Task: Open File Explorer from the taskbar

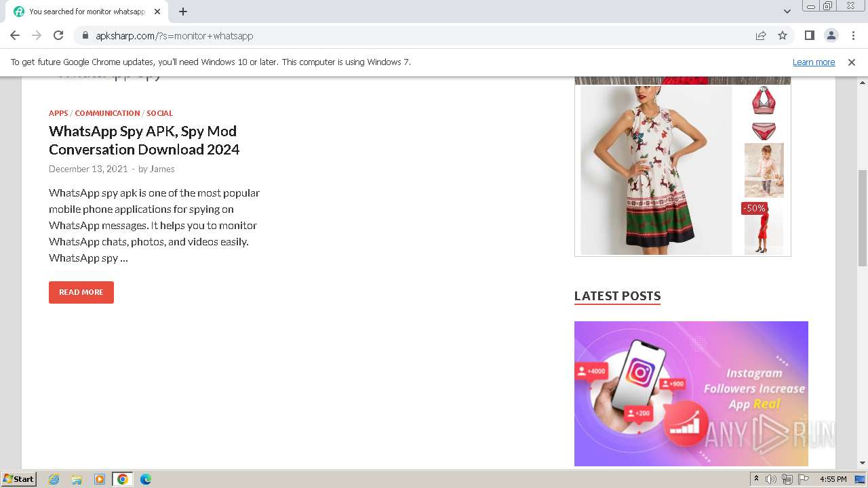Action: pyautogui.click(x=77, y=479)
